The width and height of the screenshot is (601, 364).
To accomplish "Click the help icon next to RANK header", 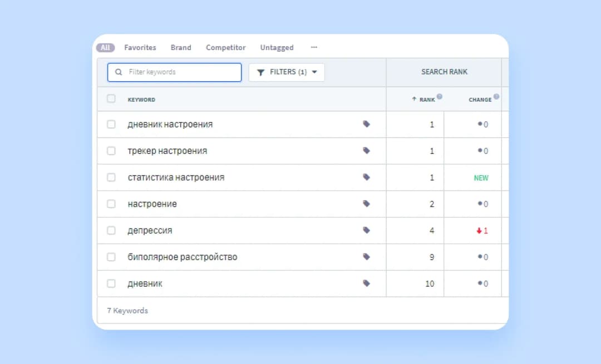I will pyautogui.click(x=440, y=97).
